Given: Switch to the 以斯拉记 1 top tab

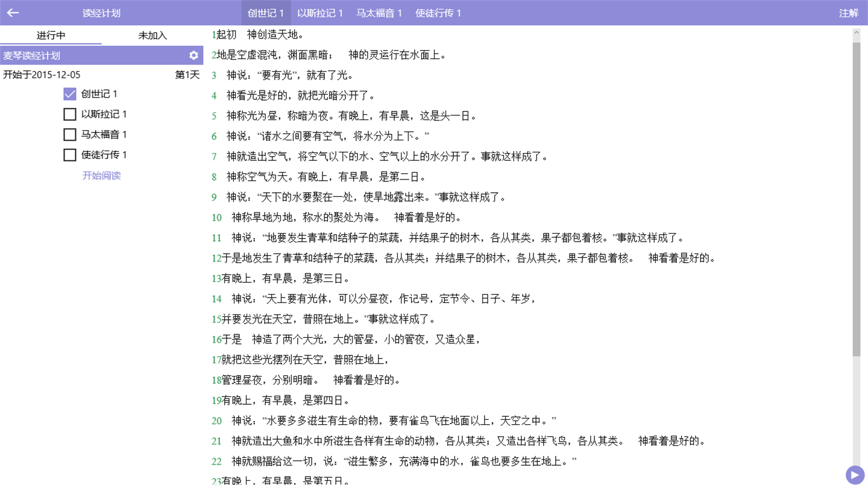Looking at the screenshot, I should 320,13.
